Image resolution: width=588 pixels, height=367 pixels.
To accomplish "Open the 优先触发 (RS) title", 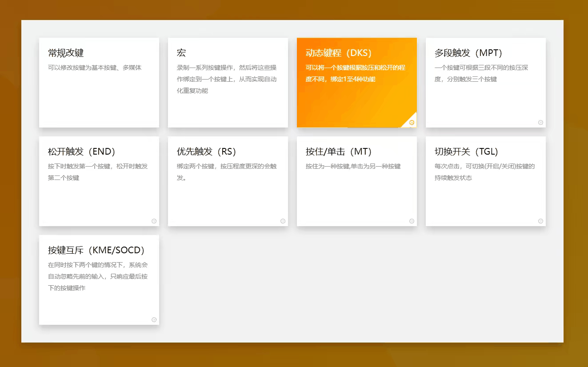I will click(206, 152).
